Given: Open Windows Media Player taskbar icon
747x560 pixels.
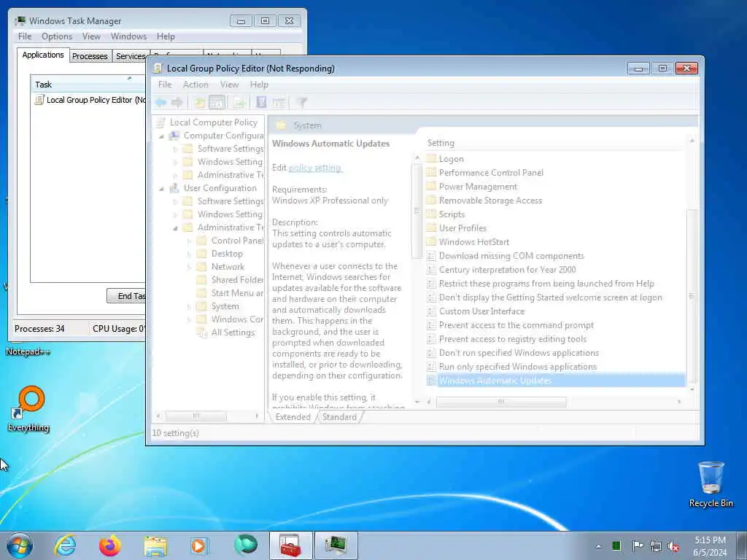Looking at the screenshot, I should click(199, 545).
